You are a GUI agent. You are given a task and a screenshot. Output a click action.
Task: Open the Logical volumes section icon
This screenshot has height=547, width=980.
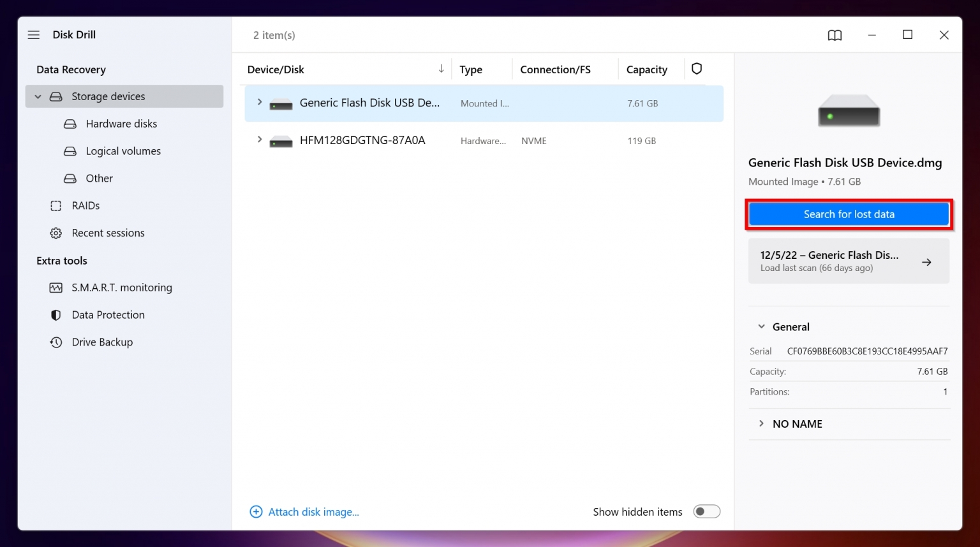[x=70, y=151]
